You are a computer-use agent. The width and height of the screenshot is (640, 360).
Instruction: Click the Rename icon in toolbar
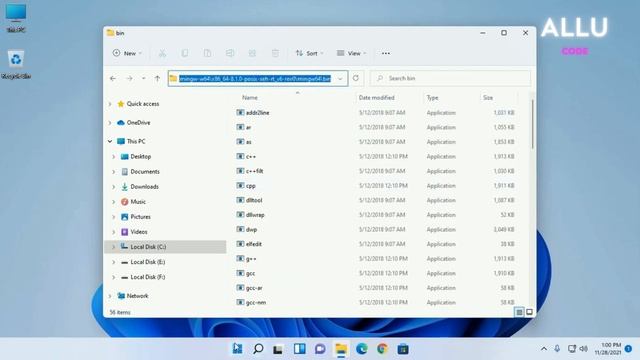click(230, 53)
